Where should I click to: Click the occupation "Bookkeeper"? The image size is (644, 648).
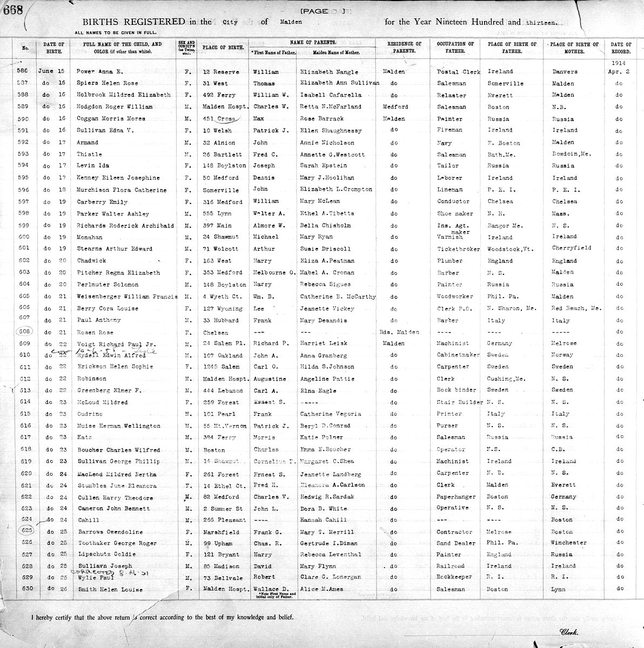coord(455,577)
